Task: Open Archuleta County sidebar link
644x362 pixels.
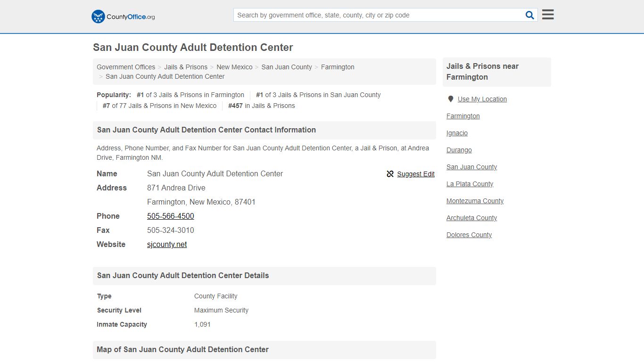Action: coord(471,218)
